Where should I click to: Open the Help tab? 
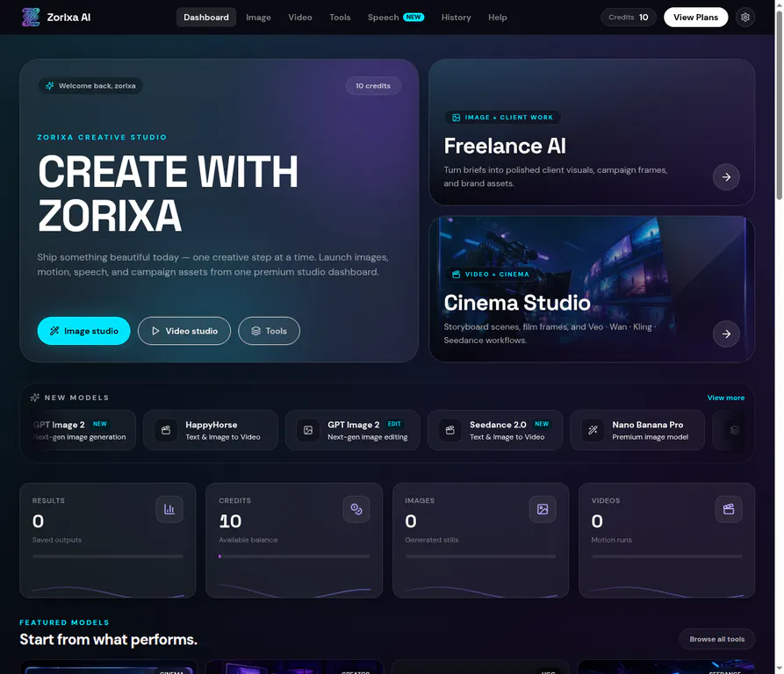point(498,17)
